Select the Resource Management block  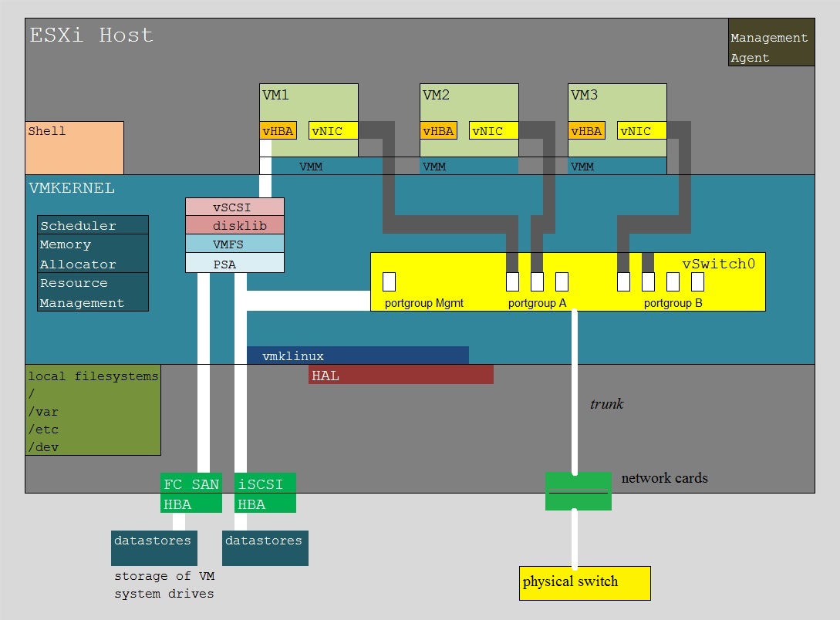click(93, 291)
